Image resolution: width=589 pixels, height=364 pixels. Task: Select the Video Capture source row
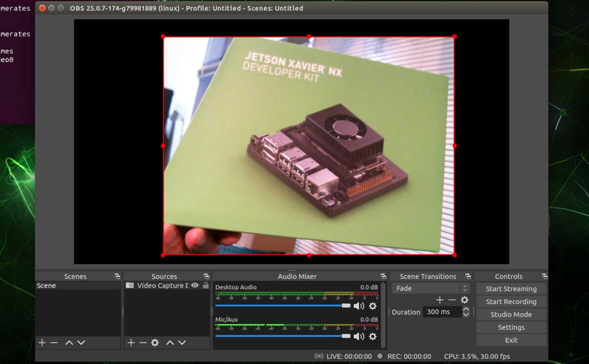point(167,286)
